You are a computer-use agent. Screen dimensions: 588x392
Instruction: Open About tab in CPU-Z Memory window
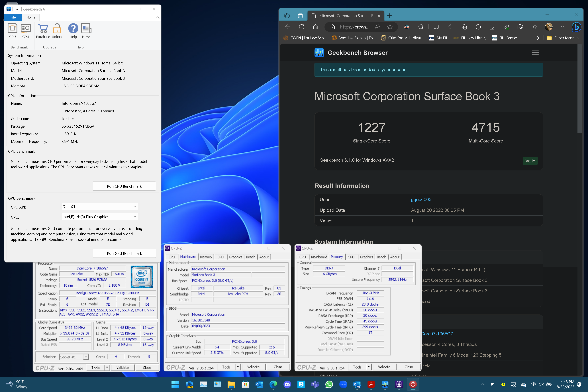pyautogui.click(x=395, y=257)
